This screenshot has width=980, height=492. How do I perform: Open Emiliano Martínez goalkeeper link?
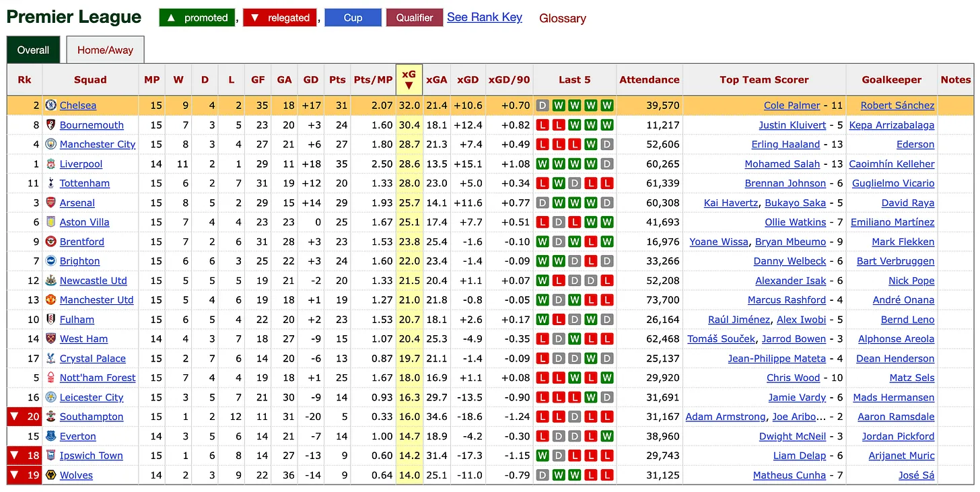[x=893, y=222]
